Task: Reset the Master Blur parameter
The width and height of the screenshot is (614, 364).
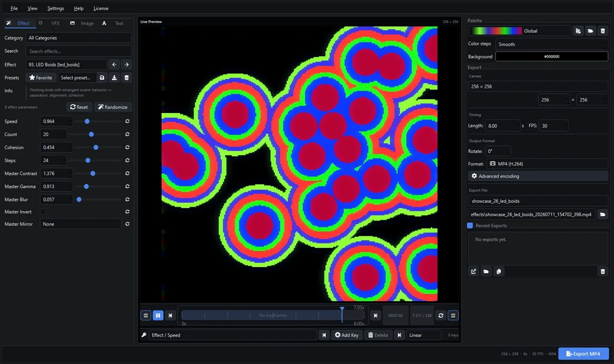Action: (127, 199)
